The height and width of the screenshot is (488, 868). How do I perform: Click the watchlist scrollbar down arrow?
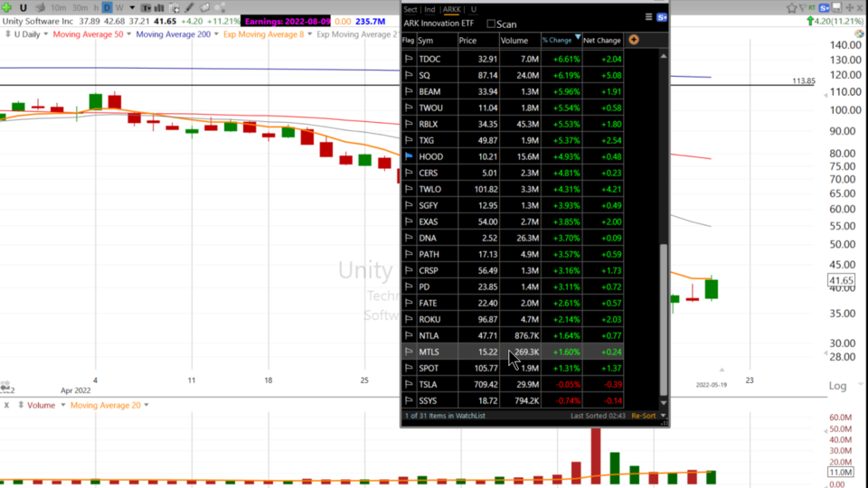coord(663,403)
